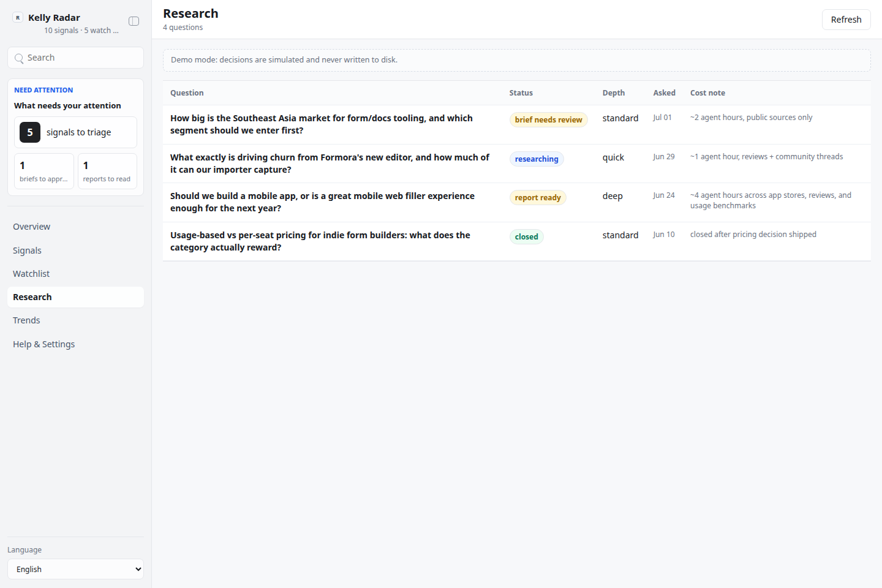Viewport: 882px width, 588px height.
Task: Click the Refresh button
Action: [846, 20]
